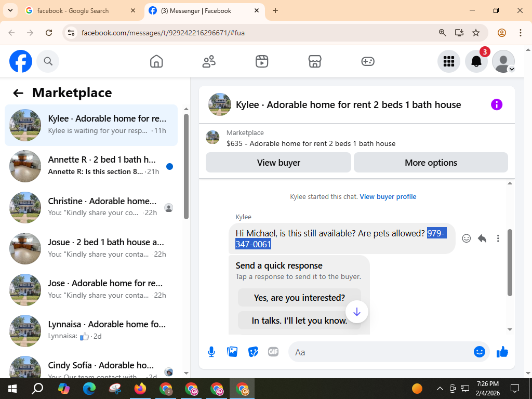
Task: Open the Marketplace storefront icon
Action: (x=315, y=61)
